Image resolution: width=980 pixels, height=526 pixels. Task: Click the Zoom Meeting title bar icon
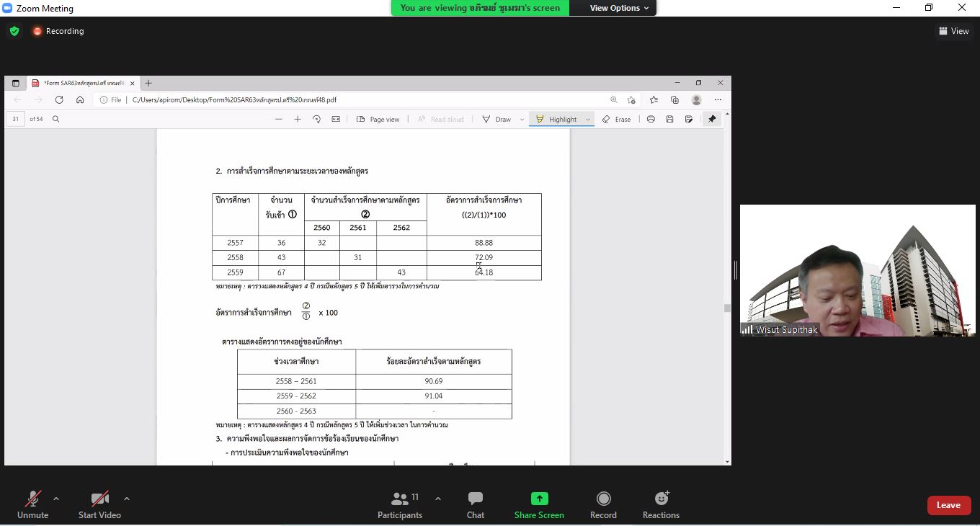7,8
